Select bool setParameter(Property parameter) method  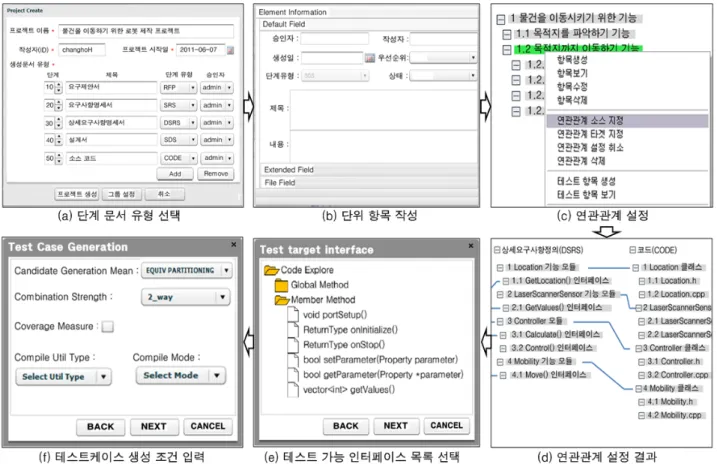[x=380, y=360]
